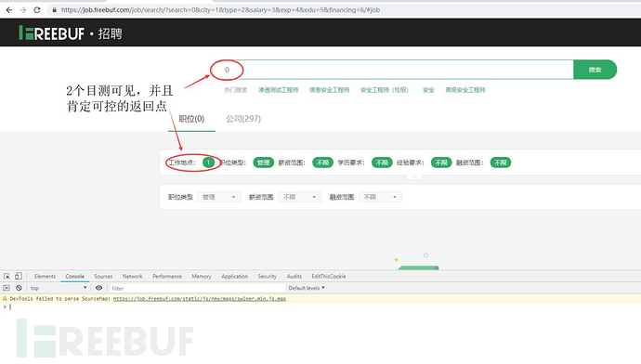Clear console with the clear icon
The height and width of the screenshot is (364, 641).
click(19, 288)
